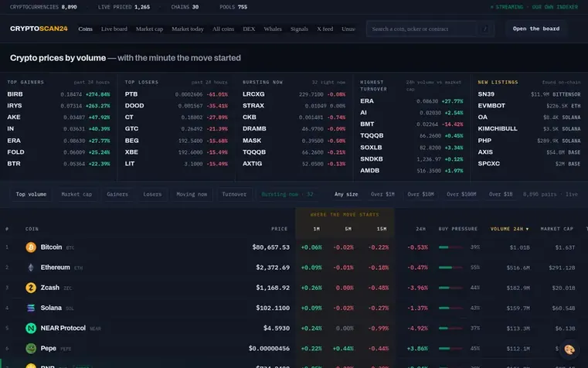Screen dimensions: 588x368
Task: Open the X feed nav item
Action: click(325, 29)
